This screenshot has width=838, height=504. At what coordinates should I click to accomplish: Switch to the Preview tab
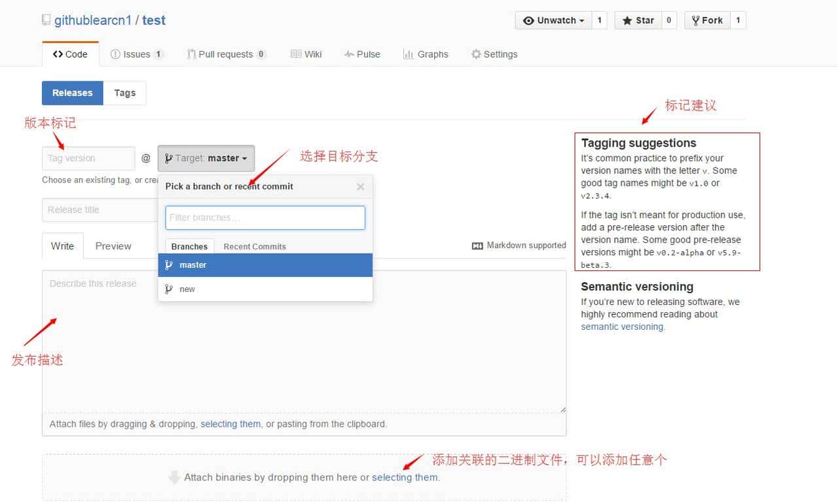pos(113,246)
